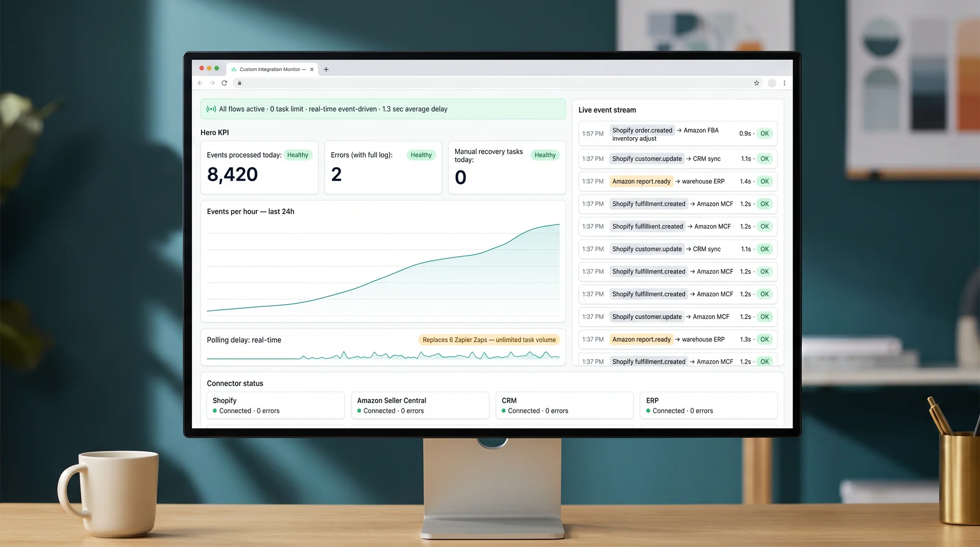Click the Replaces 6 Zapier Zaps badge

tap(489, 340)
